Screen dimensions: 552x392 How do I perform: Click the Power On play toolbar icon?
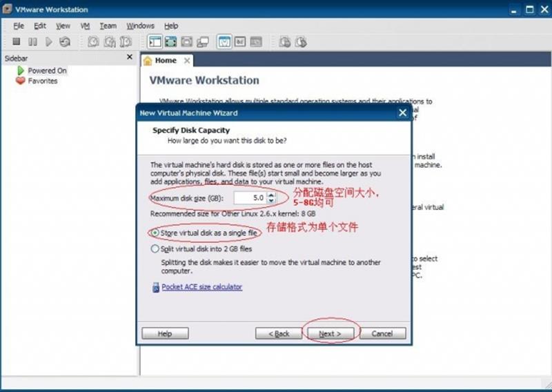click(x=48, y=42)
